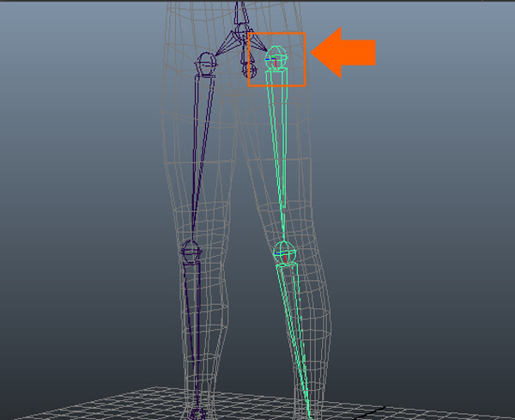This screenshot has height=420, width=515.
Task: Select the purple hip joint sphere
Action: pos(206,64)
